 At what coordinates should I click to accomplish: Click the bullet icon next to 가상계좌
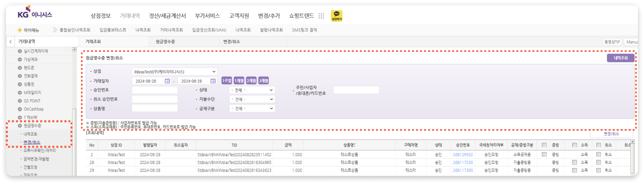point(20,59)
